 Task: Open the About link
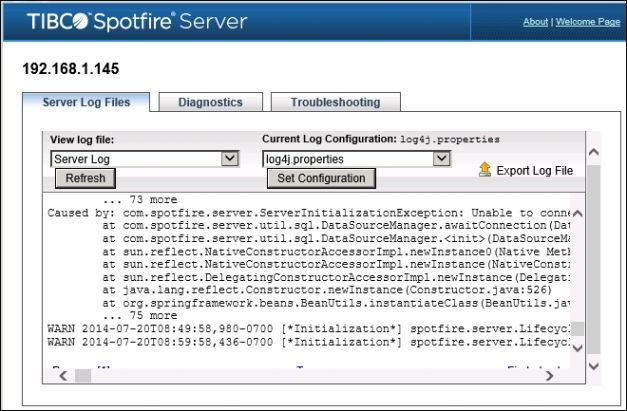[535, 22]
